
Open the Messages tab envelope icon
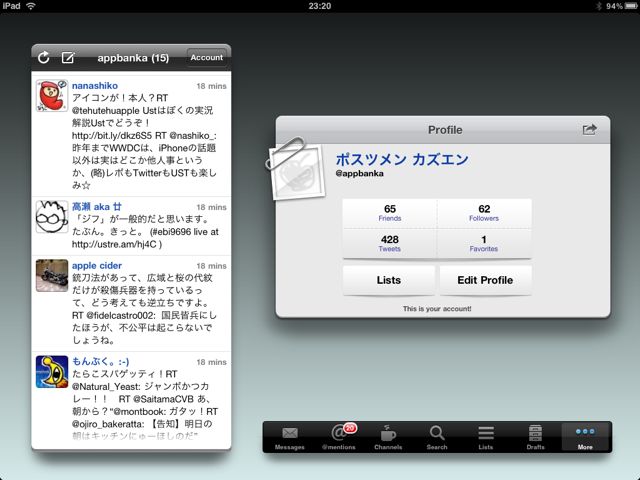pyautogui.click(x=290, y=437)
